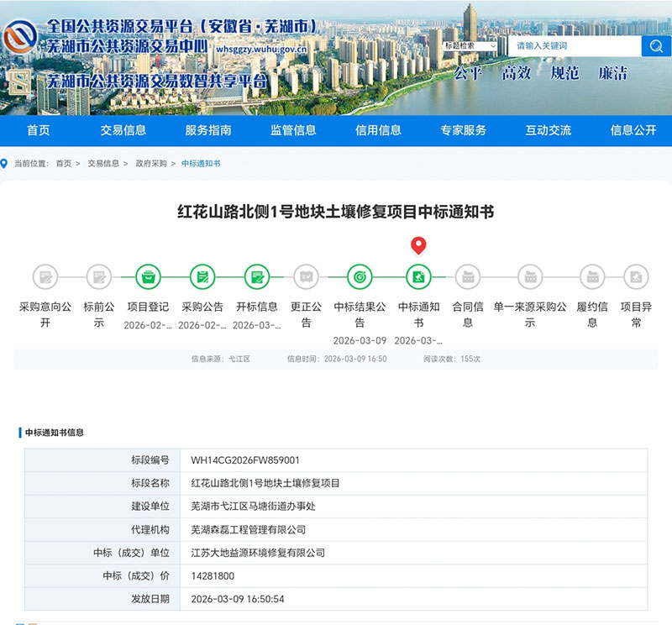Click the 采购意向公开 step icon
The image size is (672, 625).
click(x=45, y=276)
